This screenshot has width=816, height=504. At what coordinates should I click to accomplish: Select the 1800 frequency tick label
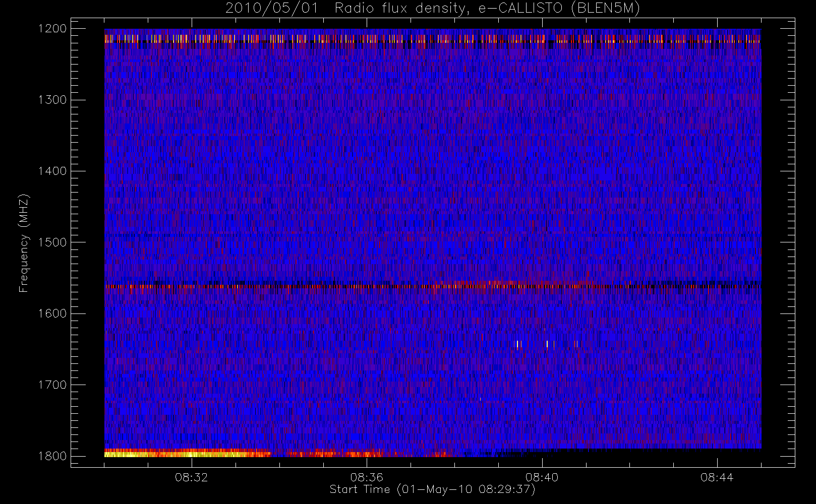52,456
